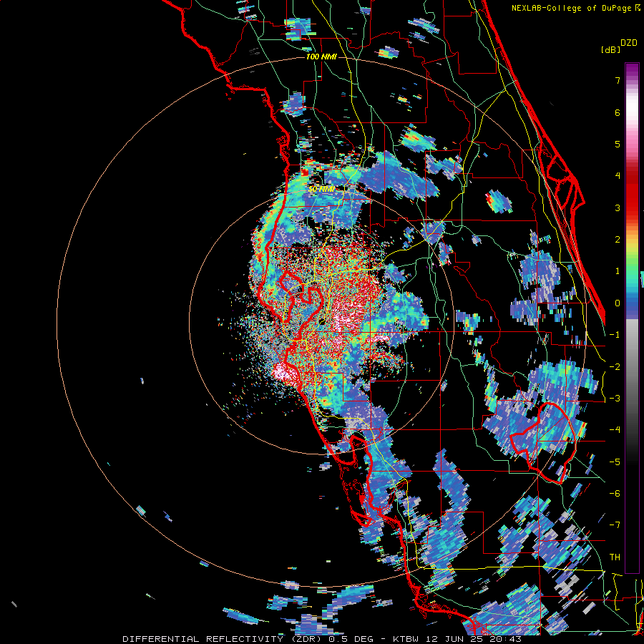Image resolution: width=644 pixels, height=644 pixels.
Task: Click the 1 tick label on the scale
Action: pos(618,271)
